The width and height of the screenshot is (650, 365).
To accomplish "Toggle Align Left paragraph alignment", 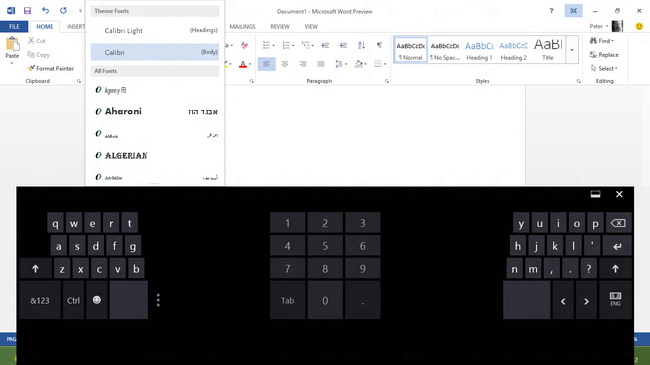I will [x=267, y=64].
